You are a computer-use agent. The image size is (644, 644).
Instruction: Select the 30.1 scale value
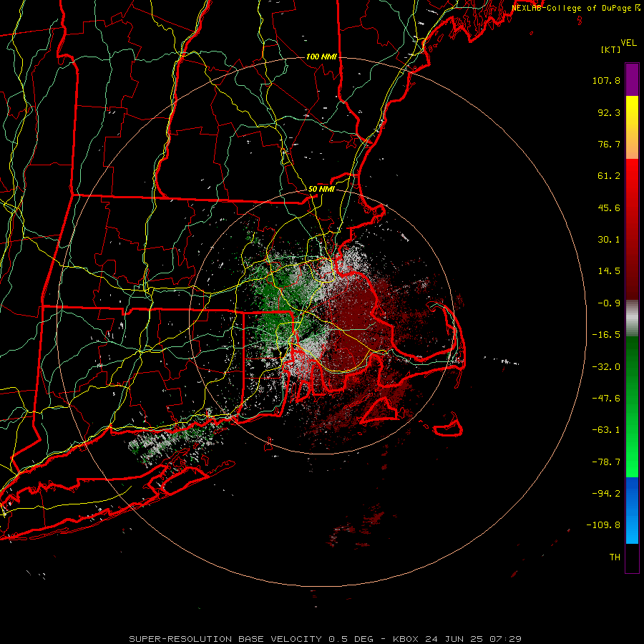[609, 240]
